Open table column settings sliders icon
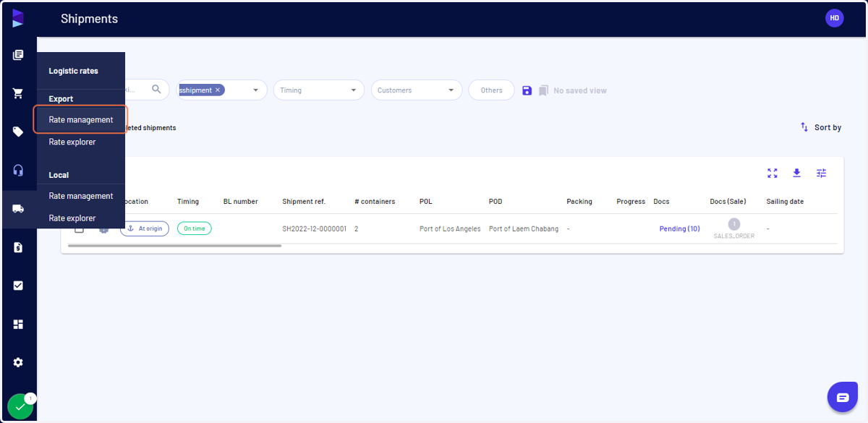Screen dimensions: 868x423 pyautogui.click(x=821, y=173)
